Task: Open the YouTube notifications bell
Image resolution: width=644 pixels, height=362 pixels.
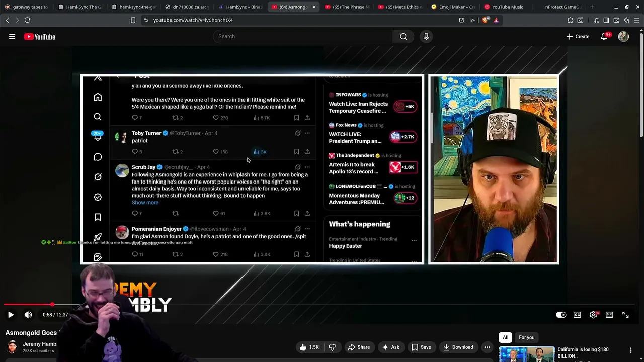Action: [604, 36]
